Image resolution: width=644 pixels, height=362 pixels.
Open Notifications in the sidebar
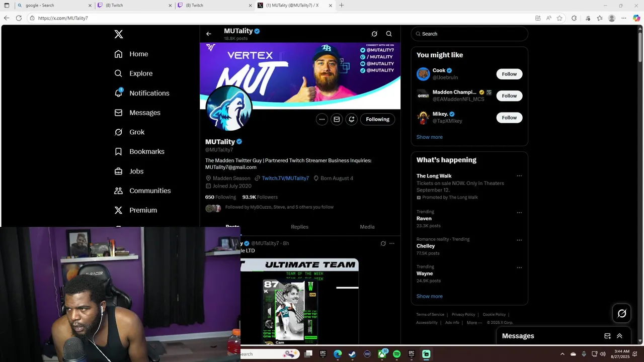(x=142, y=93)
